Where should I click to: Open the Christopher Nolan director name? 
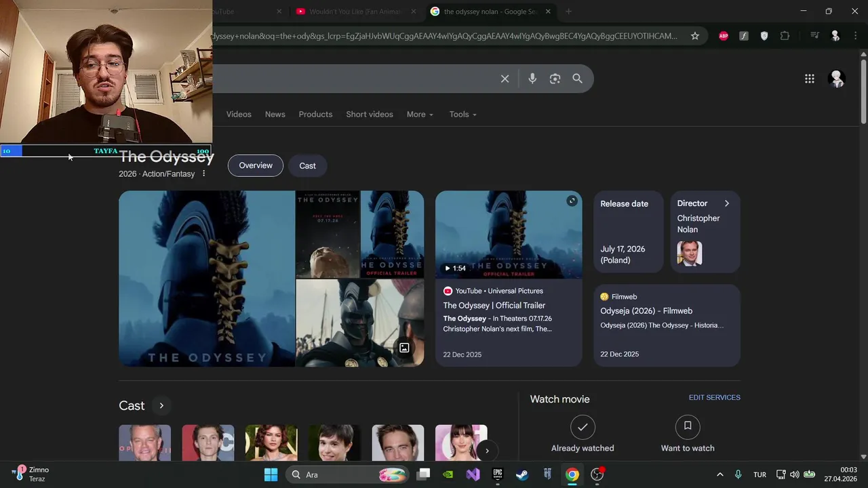(x=698, y=224)
